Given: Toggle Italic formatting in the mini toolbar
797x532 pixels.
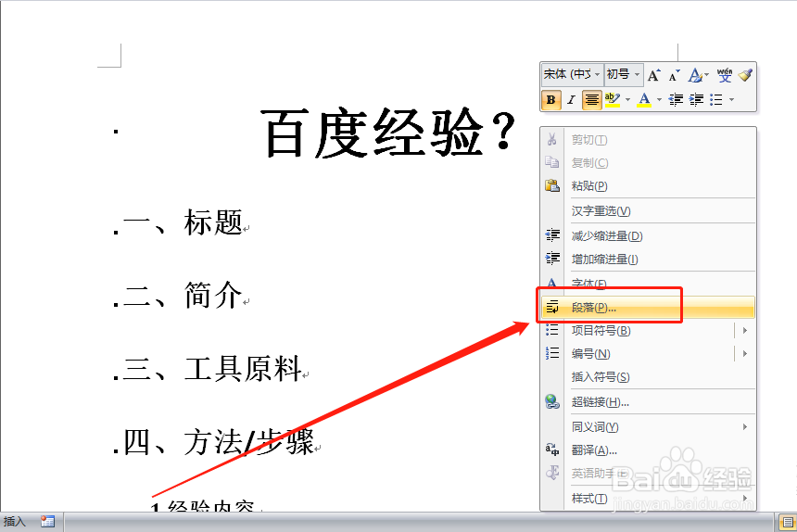Looking at the screenshot, I should pos(571,99).
